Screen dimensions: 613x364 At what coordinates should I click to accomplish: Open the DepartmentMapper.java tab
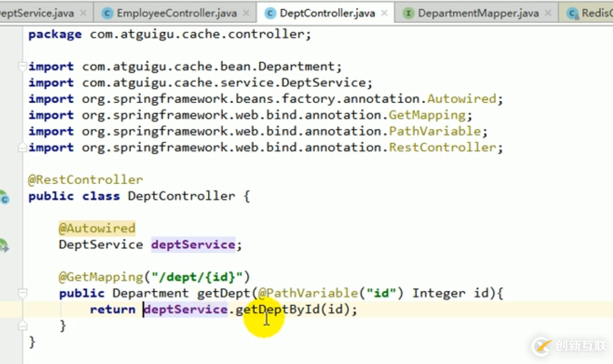(479, 13)
